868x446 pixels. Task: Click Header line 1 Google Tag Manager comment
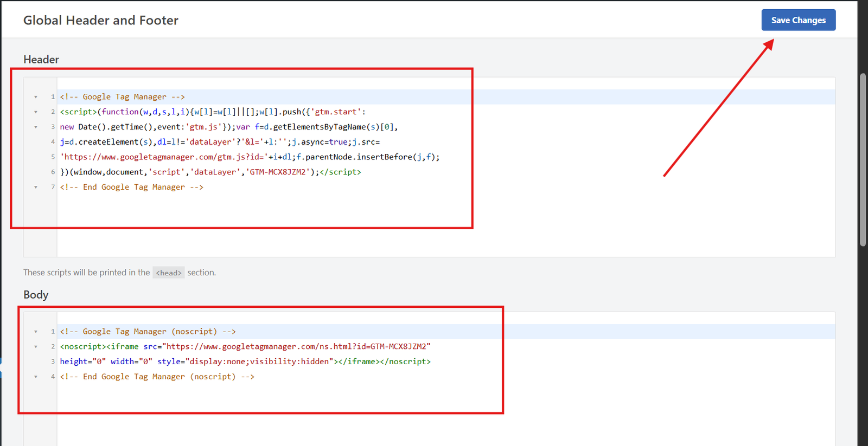[x=123, y=97]
